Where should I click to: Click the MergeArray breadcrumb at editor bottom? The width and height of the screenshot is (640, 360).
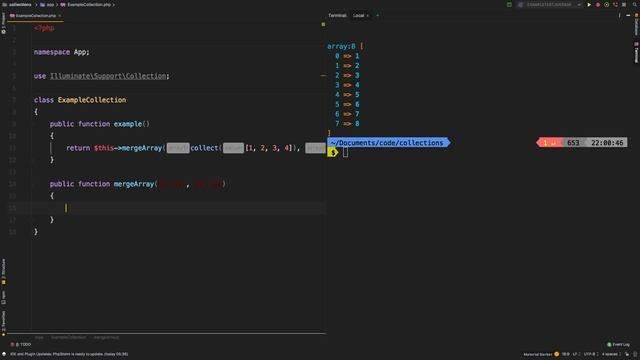[106, 338]
